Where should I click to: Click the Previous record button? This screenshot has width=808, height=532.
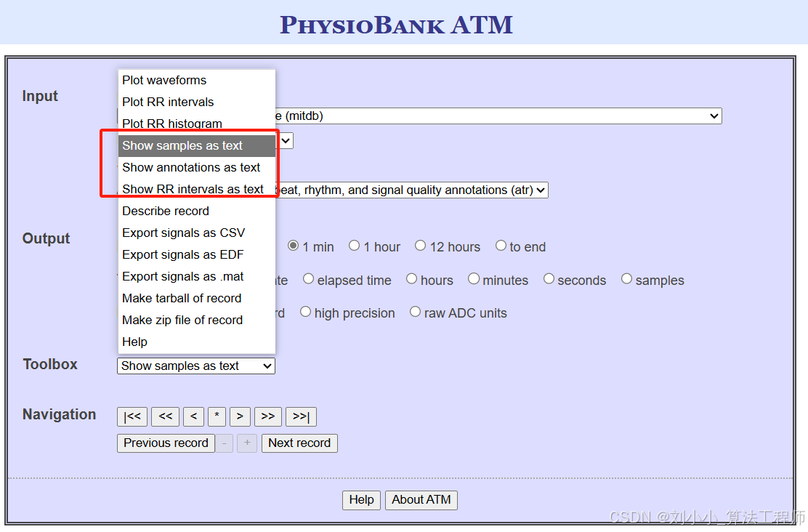coord(166,443)
